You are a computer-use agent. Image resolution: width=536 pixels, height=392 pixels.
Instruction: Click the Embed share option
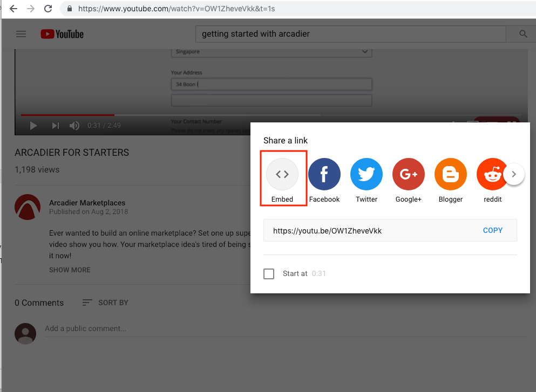[282, 180]
